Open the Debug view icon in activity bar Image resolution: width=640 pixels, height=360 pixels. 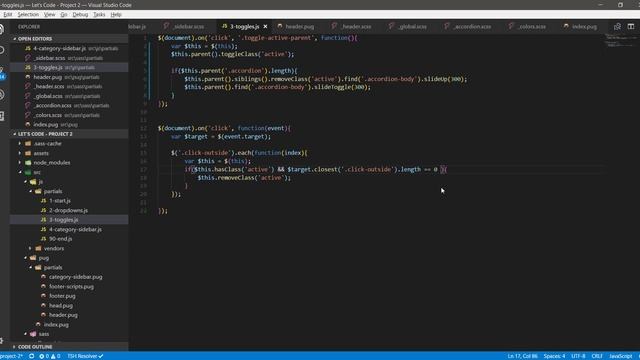pyautogui.click(x=2, y=95)
